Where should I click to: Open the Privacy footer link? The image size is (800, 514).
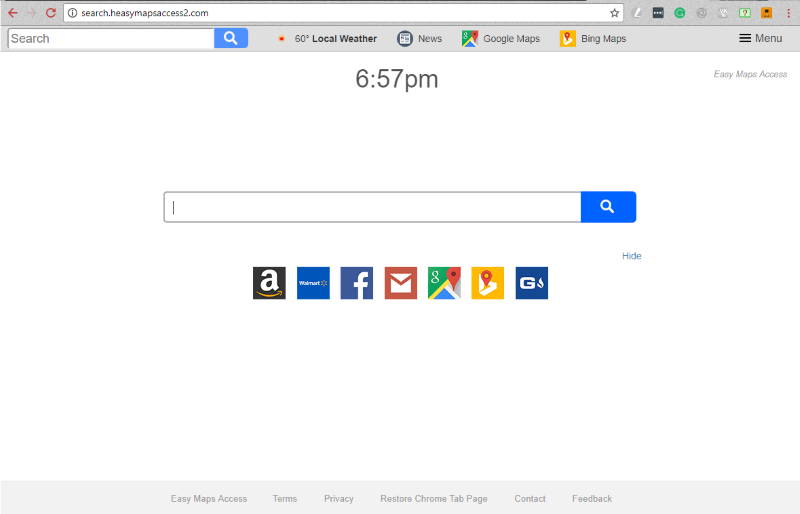click(x=338, y=498)
